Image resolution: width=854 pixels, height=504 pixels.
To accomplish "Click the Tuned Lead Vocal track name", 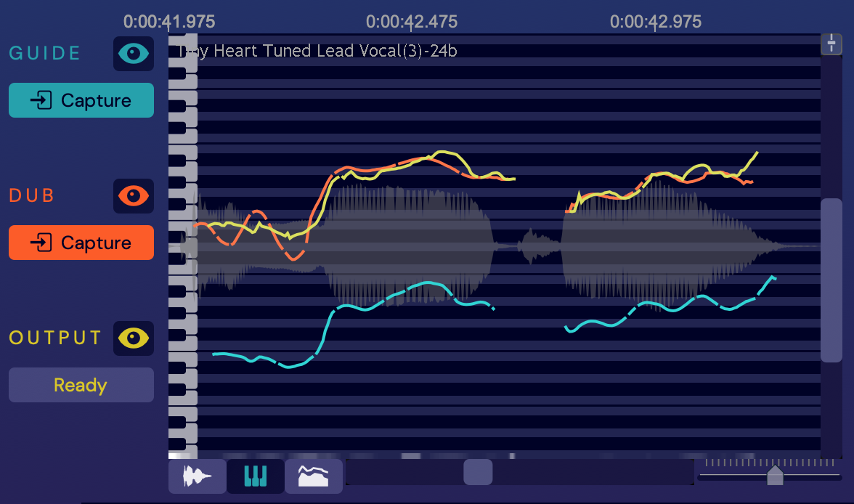I will pos(320,51).
